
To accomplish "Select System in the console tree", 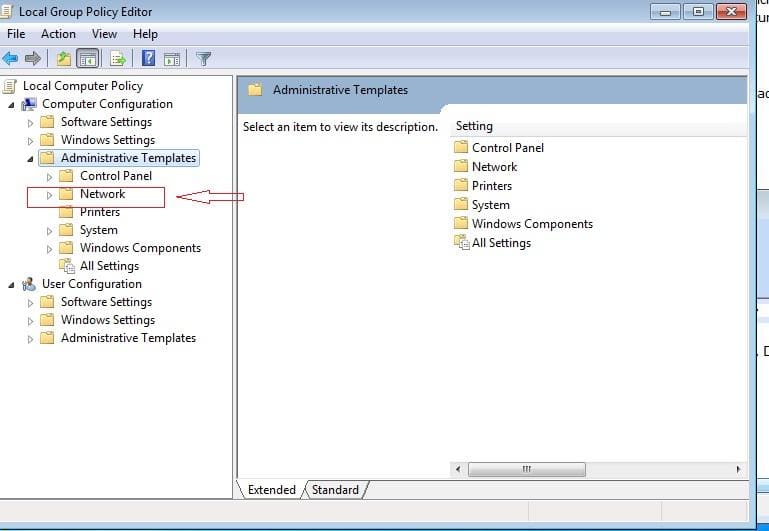I will pyautogui.click(x=99, y=230).
